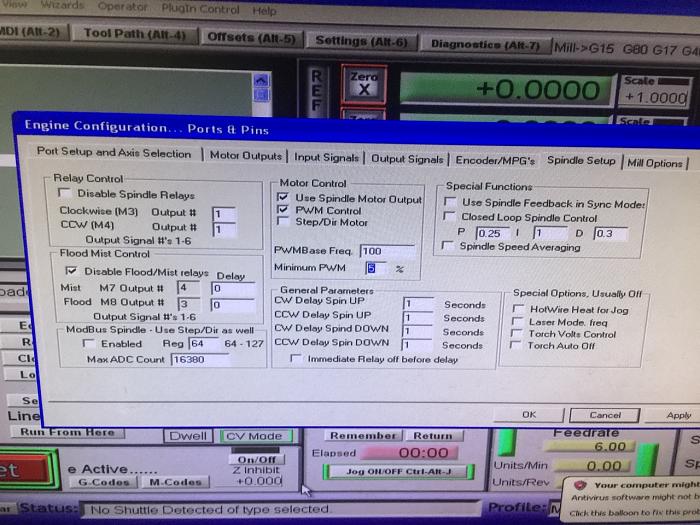Enable Closed Loop Spindle Control
Screen dimensions: 700x525
point(449,217)
